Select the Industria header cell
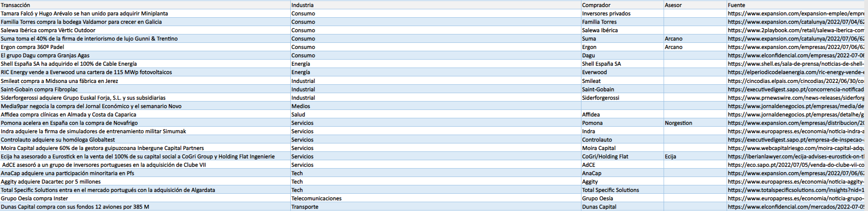 436,5
